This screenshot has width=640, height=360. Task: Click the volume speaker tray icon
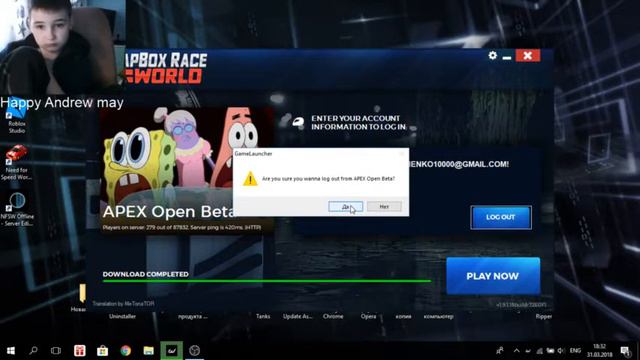561,351
